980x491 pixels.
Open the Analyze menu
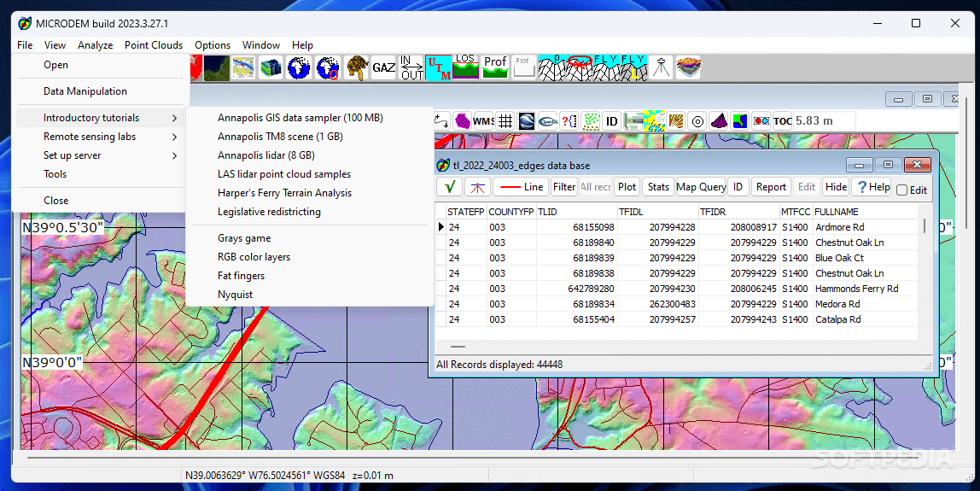tap(95, 45)
